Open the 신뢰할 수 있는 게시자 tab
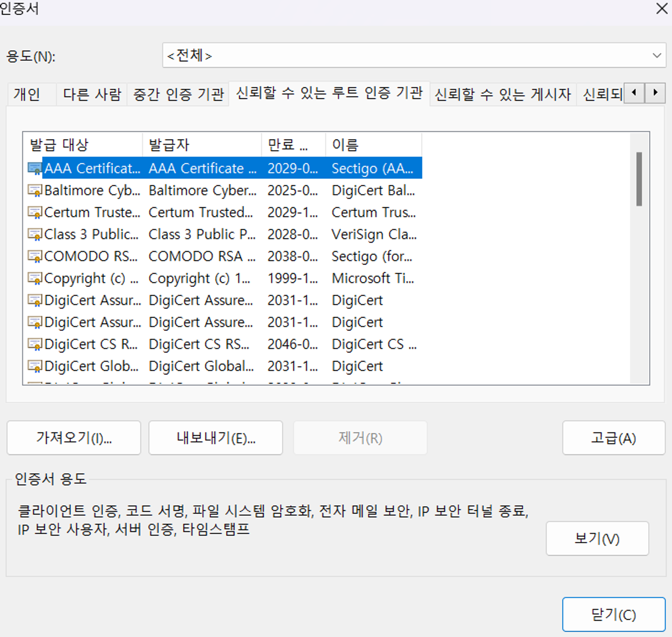Screen dimensions: 672x637 click(503, 94)
